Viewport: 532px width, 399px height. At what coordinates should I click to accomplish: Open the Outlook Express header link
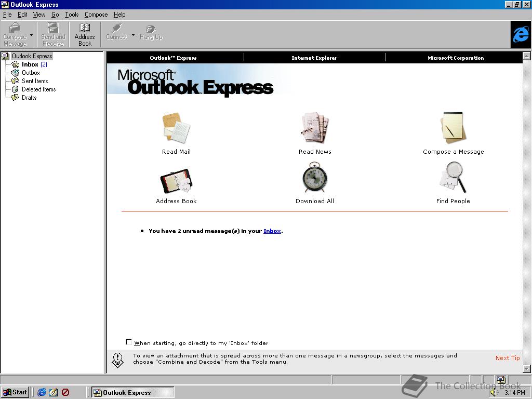pos(173,58)
